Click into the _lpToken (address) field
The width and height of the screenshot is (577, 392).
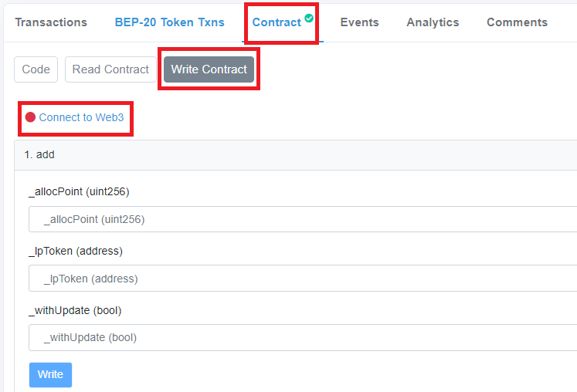303,279
